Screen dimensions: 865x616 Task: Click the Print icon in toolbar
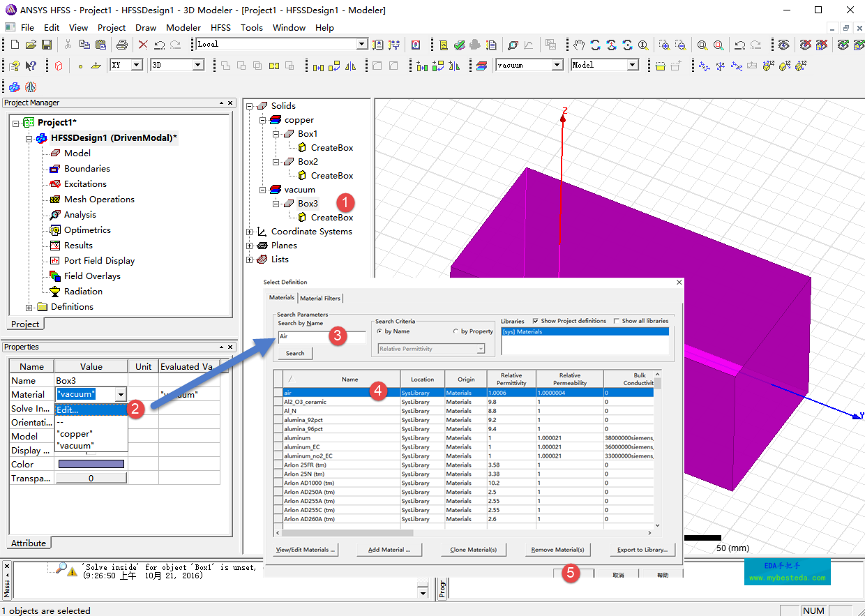(122, 45)
